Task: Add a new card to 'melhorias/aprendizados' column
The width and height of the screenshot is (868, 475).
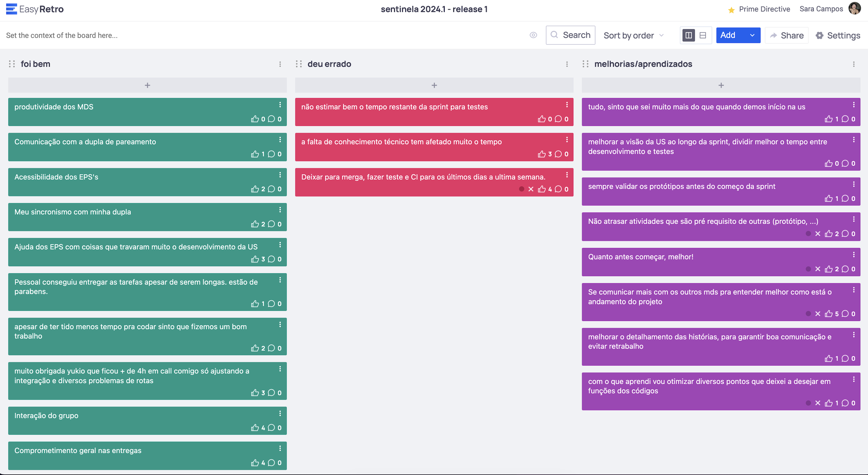Action: 721,85
